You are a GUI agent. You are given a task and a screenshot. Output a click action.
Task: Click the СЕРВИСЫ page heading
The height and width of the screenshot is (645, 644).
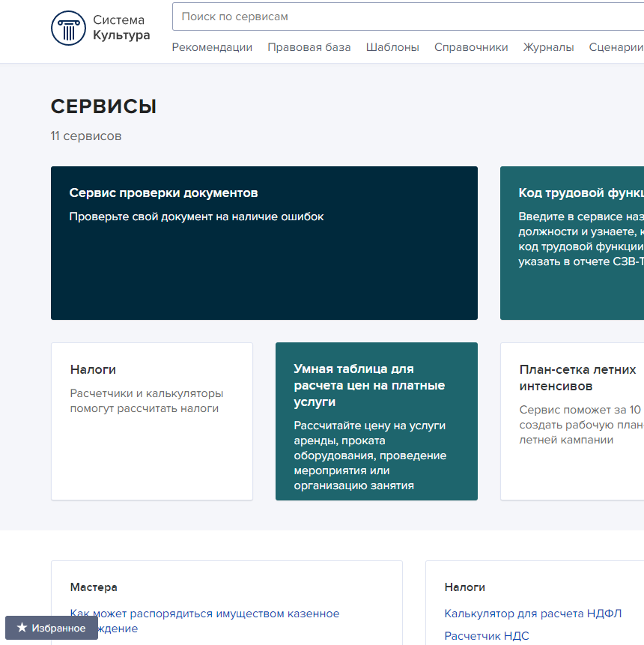[x=103, y=106]
